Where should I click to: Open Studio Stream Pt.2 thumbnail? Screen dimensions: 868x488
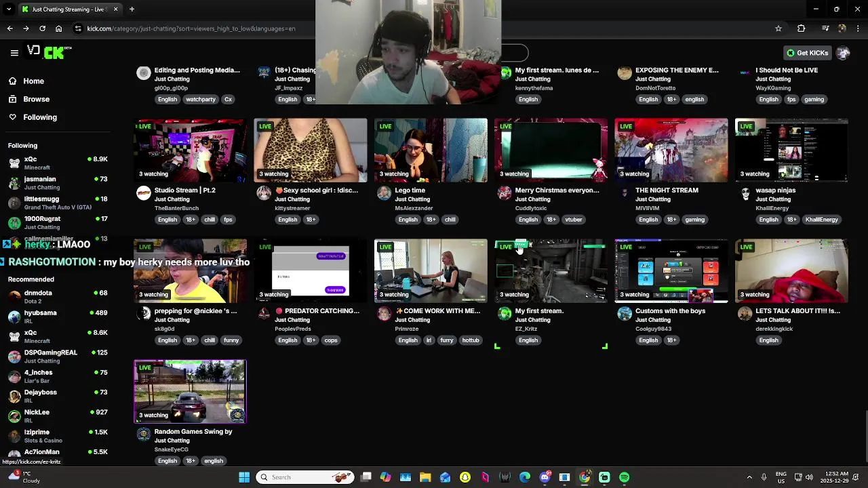[190, 150]
